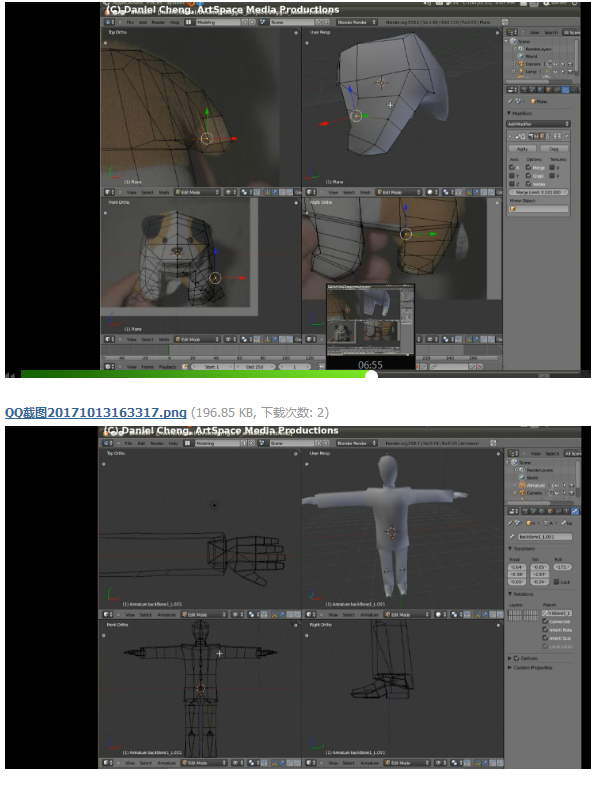
Task: Disable the Merge option checkbox
Action: (528, 167)
